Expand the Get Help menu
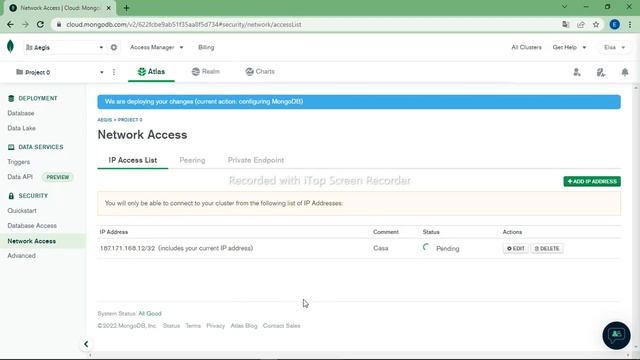 pyautogui.click(x=569, y=47)
